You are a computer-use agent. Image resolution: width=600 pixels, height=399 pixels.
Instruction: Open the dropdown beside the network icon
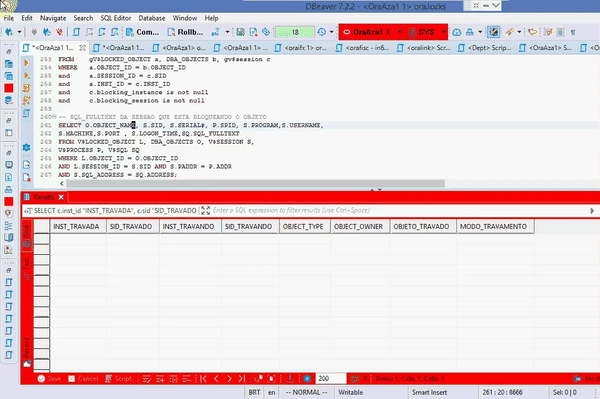[480, 32]
